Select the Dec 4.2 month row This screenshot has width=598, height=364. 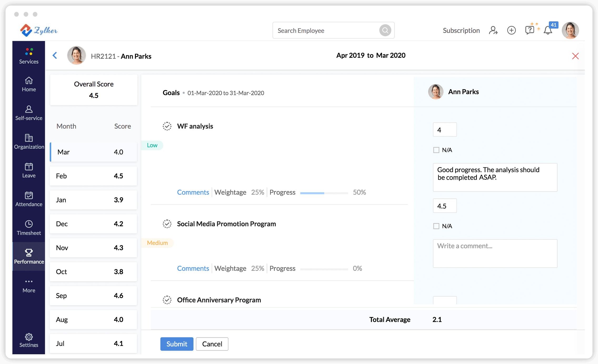93,224
